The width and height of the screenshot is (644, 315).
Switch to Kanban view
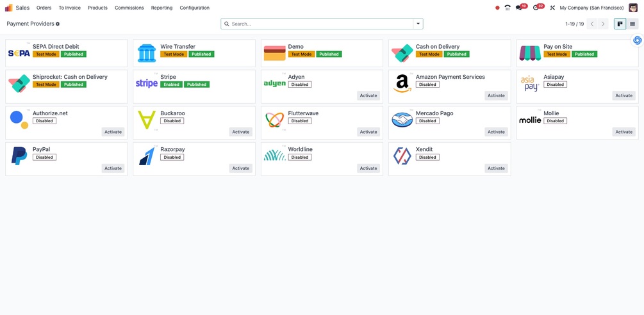click(x=620, y=24)
